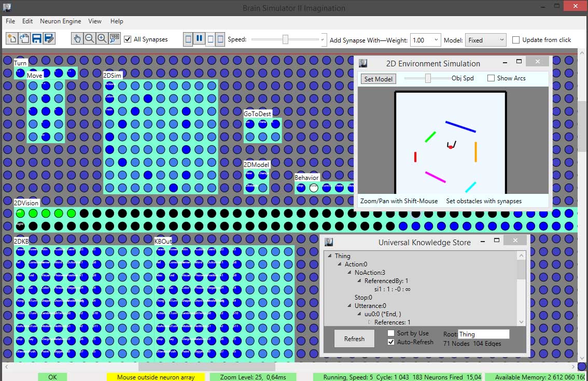Expand the References: 1 tree node
The image size is (588, 381).
tap(369, 322)
